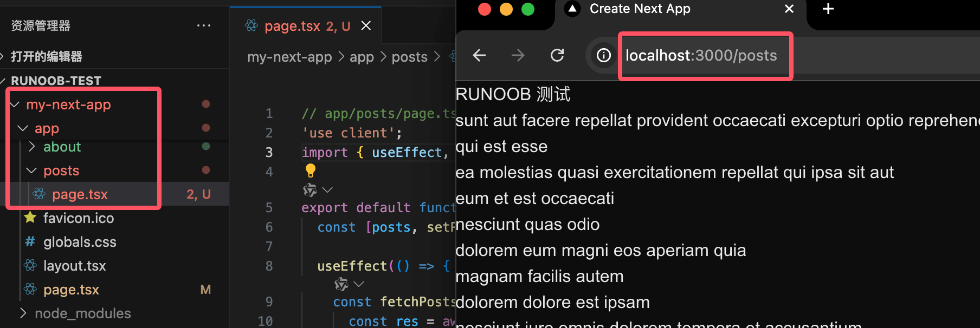Screen dimensions: 980x328
Task: Click the posts breadcrumb in editor path
Action: click(409, 57)
